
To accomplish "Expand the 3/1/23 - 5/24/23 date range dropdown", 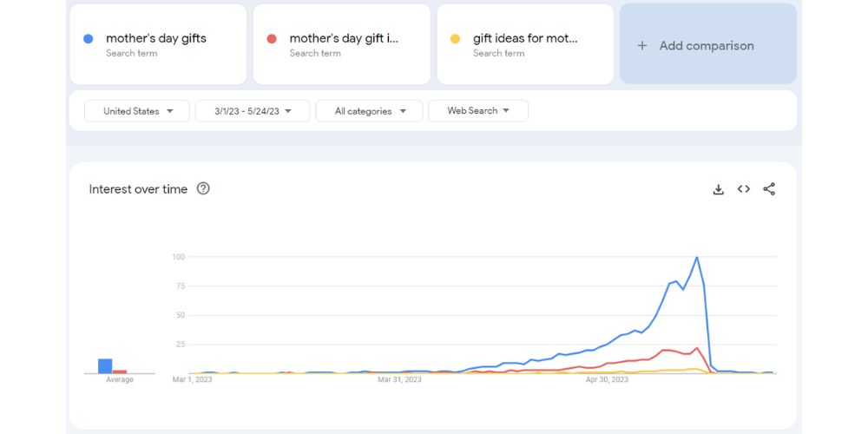I will (x=253, y=111).
